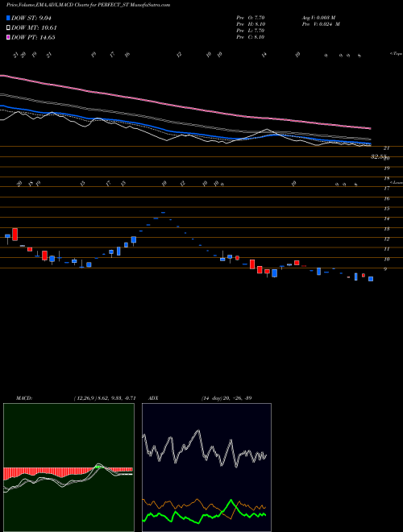Screen dimensions: 403x532
Task: Click the 'Pre V: 0.024 M' volume text
Action: (x=321, y=24)
